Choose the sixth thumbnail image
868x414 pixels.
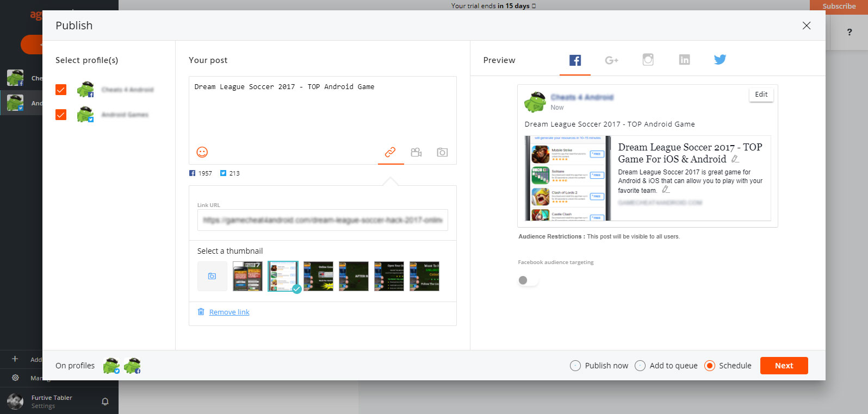[x=424, y=276]
